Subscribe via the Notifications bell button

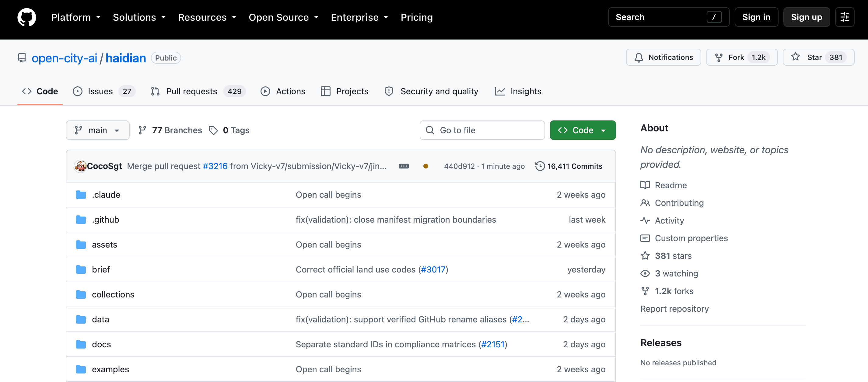[x=663, y=57]
